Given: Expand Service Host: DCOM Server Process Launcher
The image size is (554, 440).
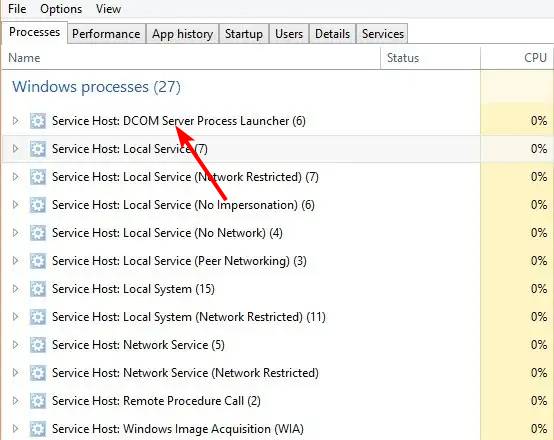Looking at the screenshot, I should 15,121.
